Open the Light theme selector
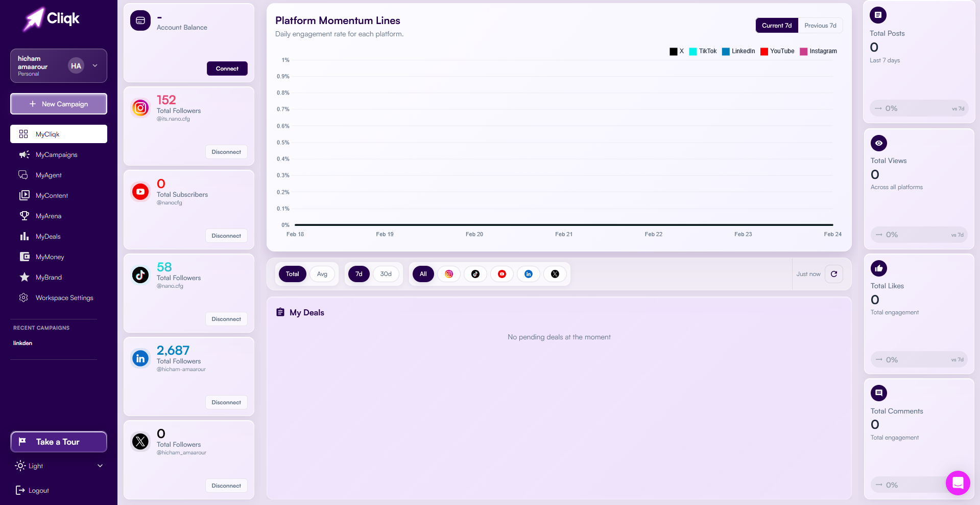The image size is (980, 505). click(59, 466)
